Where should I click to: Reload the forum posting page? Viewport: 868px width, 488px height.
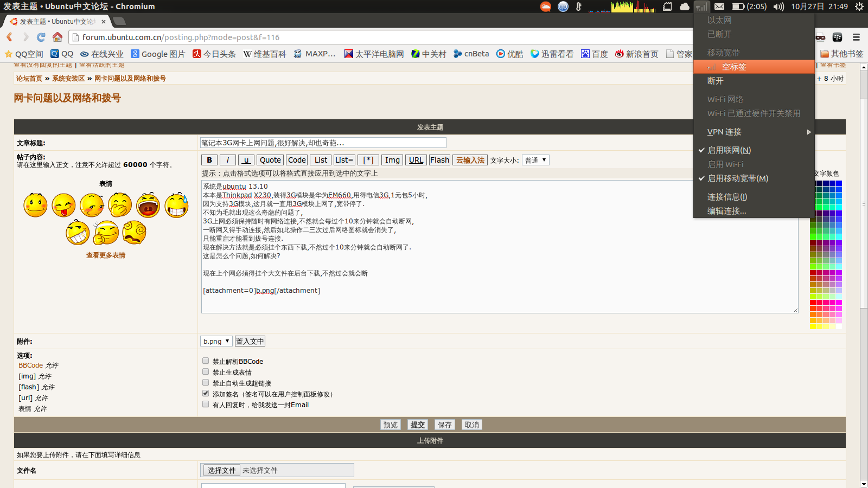click(x=41, y=37)
